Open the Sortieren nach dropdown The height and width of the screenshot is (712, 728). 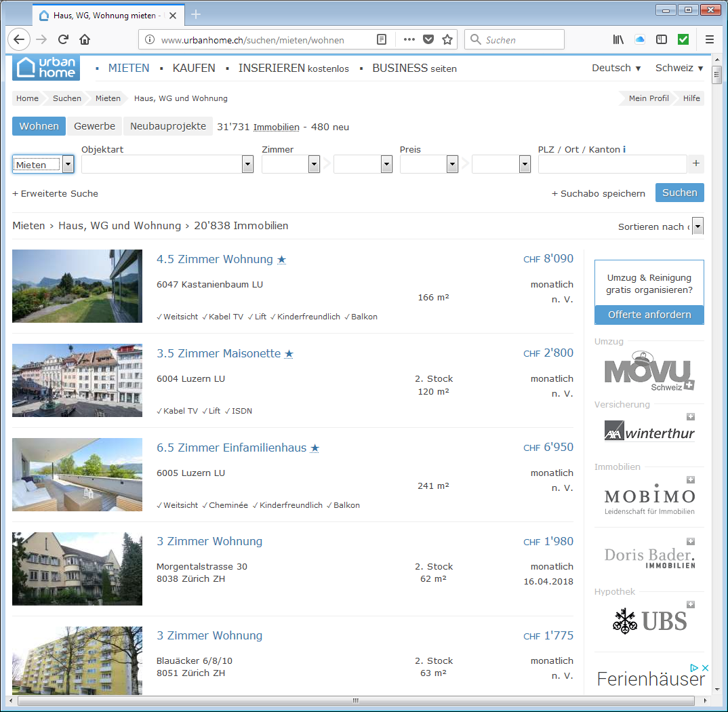click(x=697, y=226)
